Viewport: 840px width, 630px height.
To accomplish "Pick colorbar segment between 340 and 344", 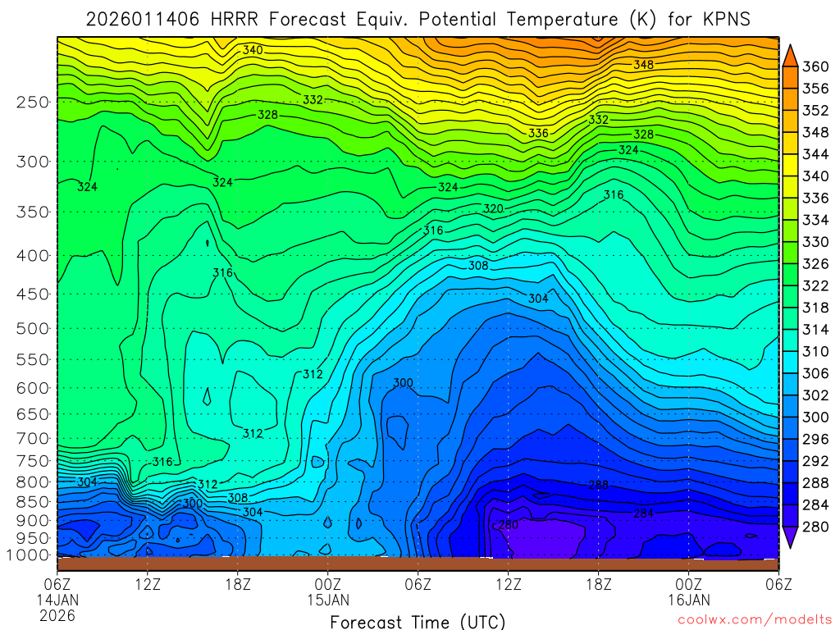I will (790, 165).
